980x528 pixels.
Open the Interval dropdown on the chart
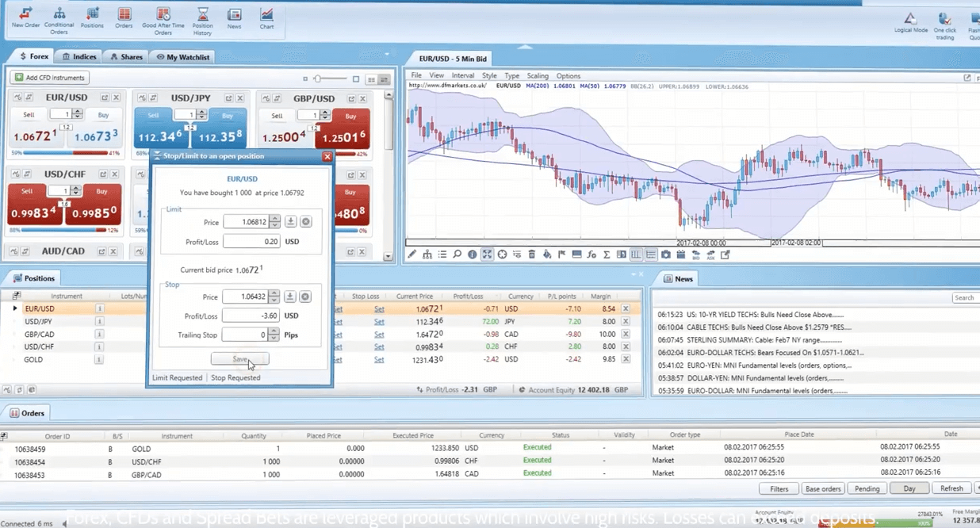463,76
